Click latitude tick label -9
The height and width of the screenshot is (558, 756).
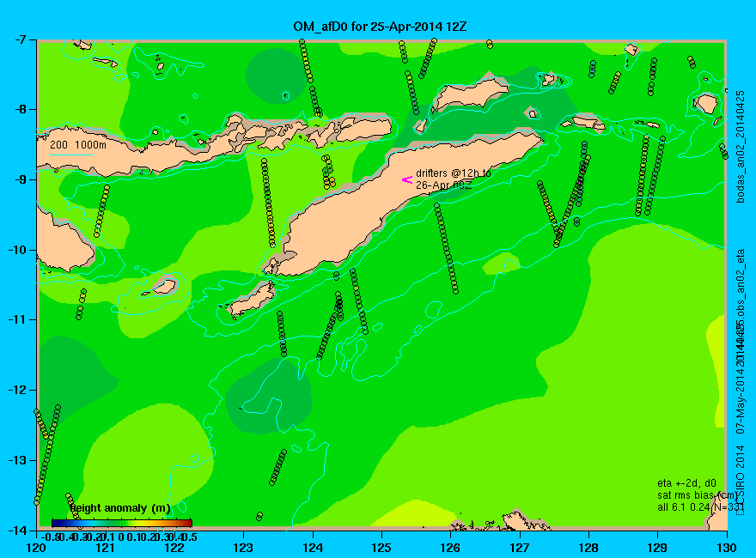[21, 179]
